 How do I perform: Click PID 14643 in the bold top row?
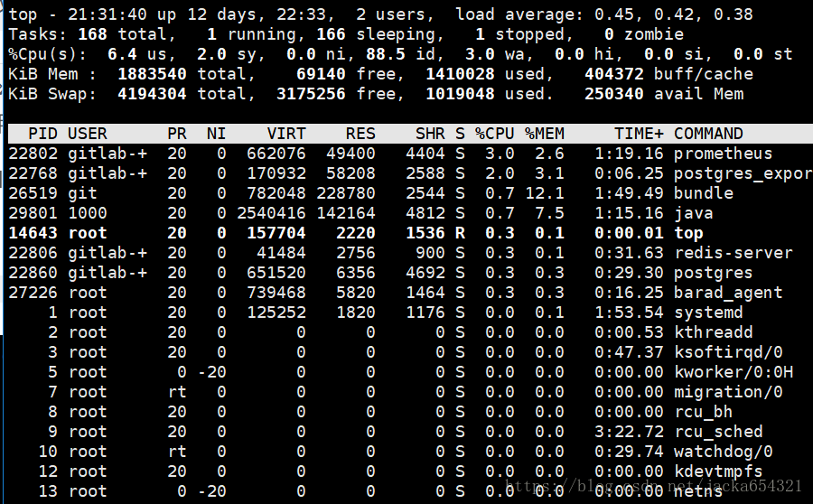(33, 233)
